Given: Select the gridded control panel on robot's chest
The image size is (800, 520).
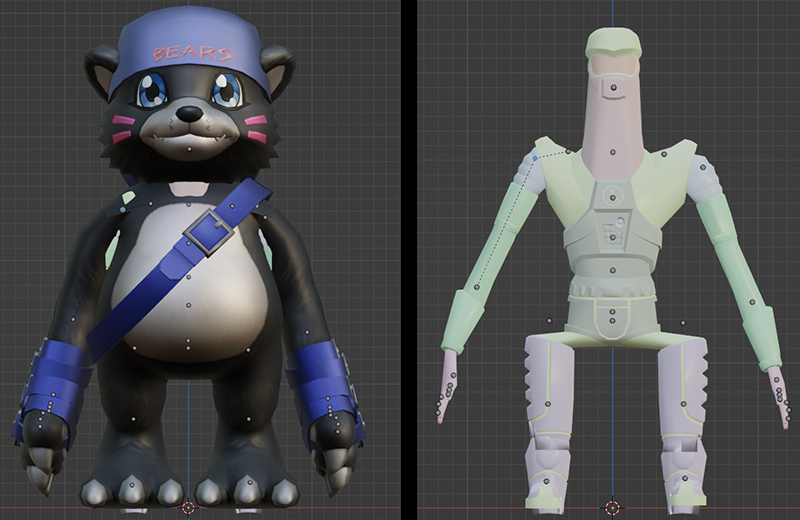Looking at the screenshot, I should [x=613, y=235].
